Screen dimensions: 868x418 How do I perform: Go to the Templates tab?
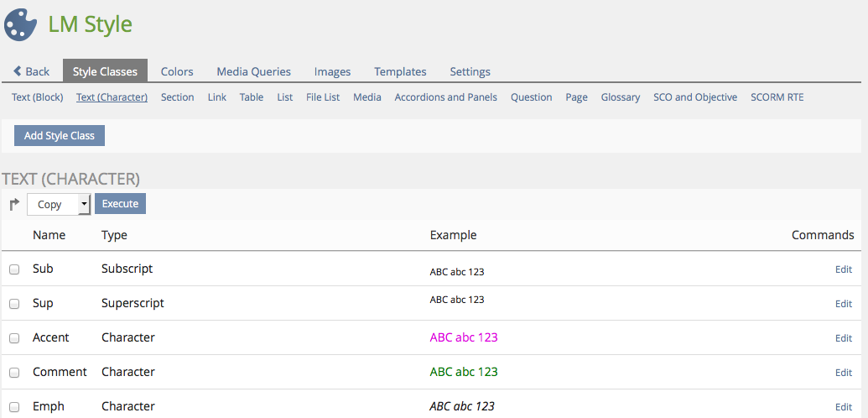click(x=400, y=71)
